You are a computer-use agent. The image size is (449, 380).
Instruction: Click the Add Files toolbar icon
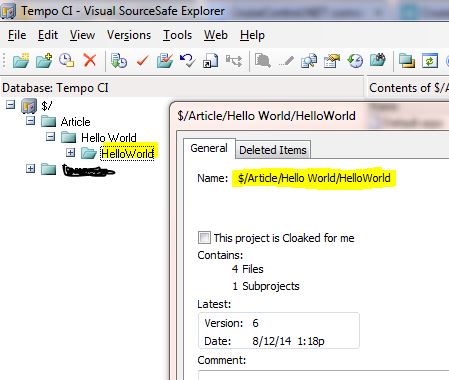[x=44, y=61]
